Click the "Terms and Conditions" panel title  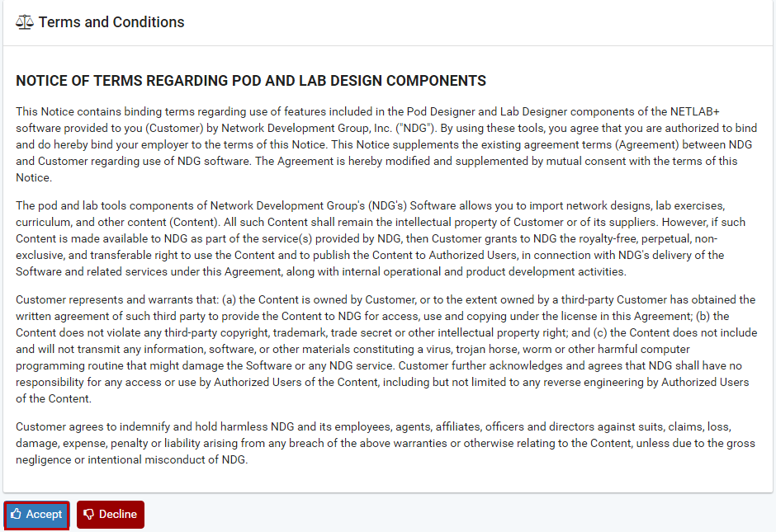(x=111, y=22)
